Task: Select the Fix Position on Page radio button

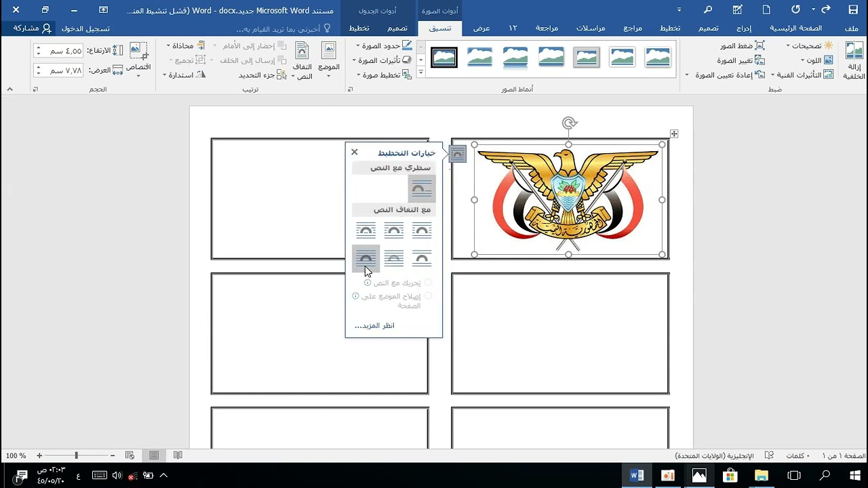Action: coord(427,296)
